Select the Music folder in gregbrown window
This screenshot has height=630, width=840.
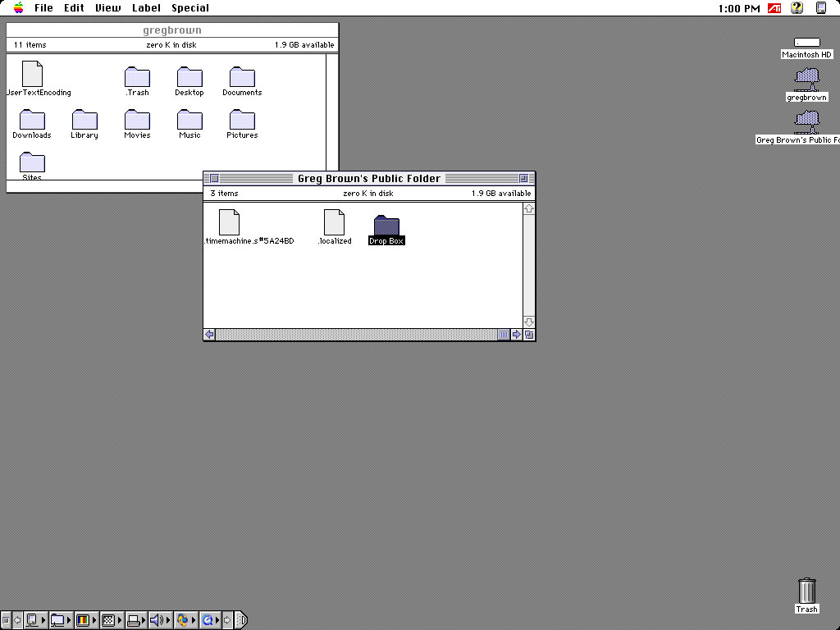pyautogui.click(x=189, y=125)
